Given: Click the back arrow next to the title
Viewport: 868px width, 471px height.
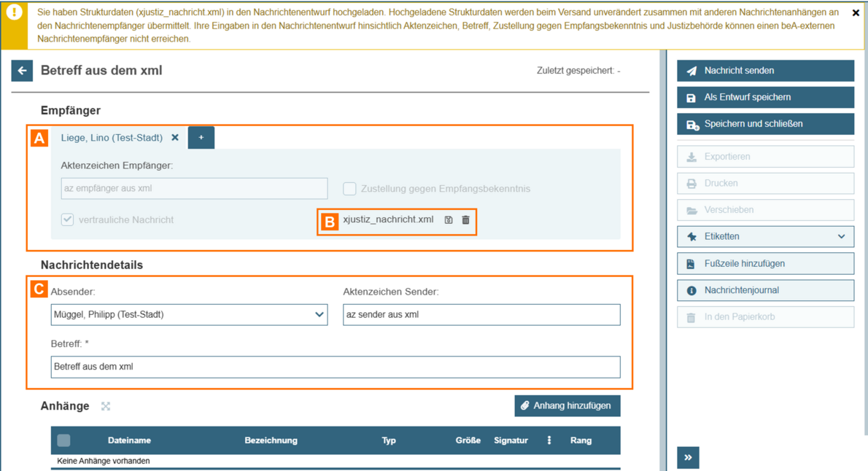Looking at the screenshot, I should (x=22, y=71).
